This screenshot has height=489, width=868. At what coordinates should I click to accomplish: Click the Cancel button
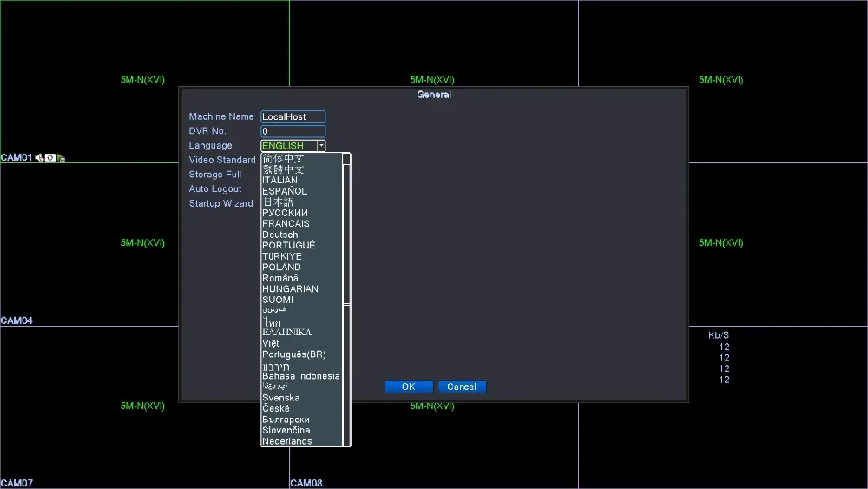pyautogui.click(x=462, y=387)
